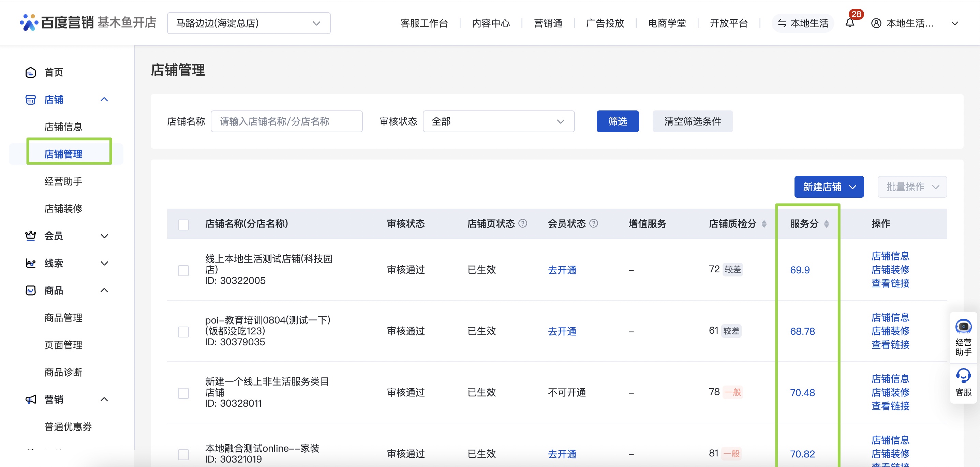The height and width of the screenshot is (467, 980).
Task: Toggle the select-all checkbox in table header
Action: [183, 224]
